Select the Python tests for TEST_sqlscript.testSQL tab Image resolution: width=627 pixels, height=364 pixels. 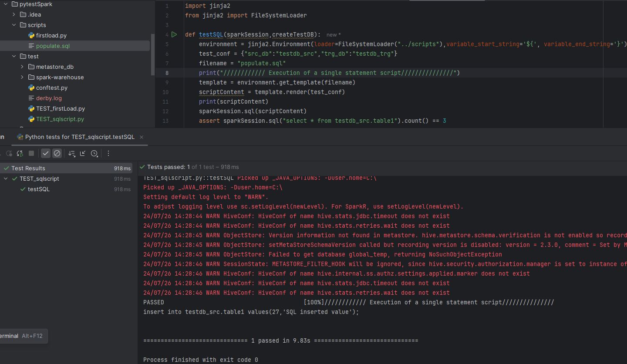[x=79, y=137]
